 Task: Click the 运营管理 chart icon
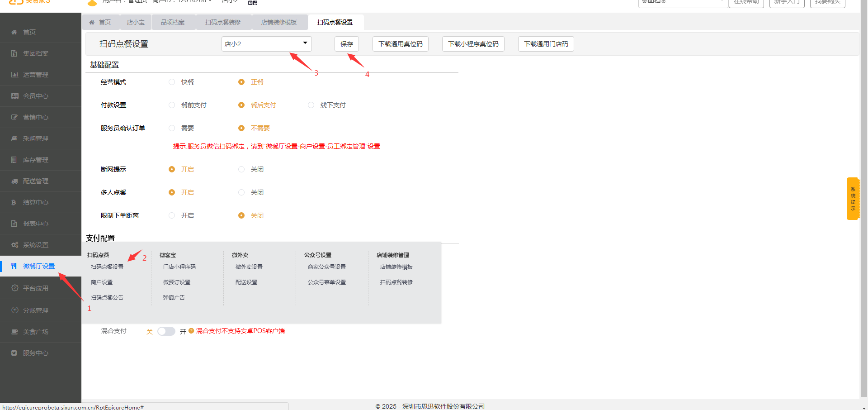click(x=14, y=75)
